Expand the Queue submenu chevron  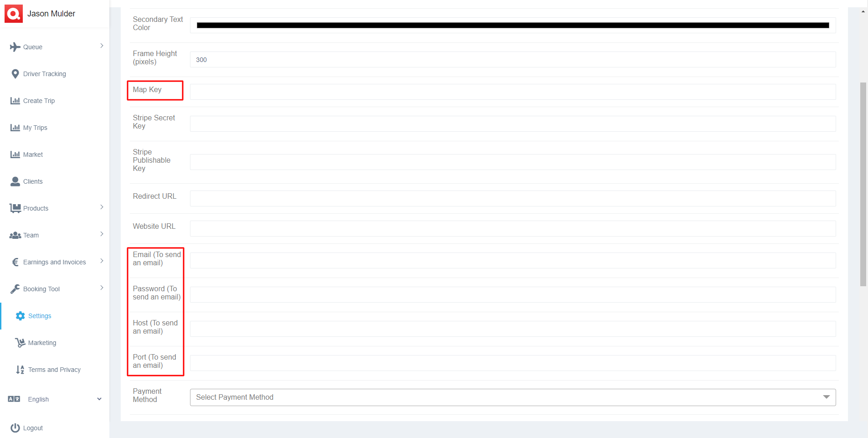(102, 46)
